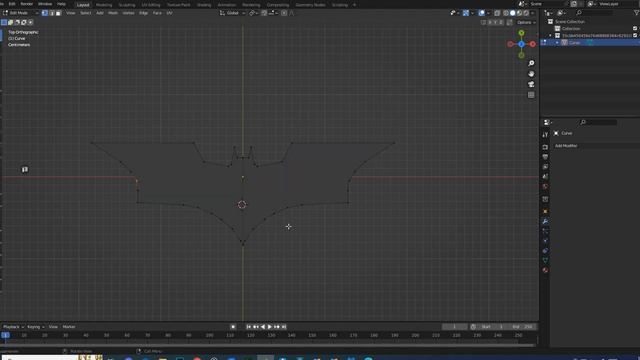Screen dimensions: 640x360
Task: Open Window menu in top bar
Action: 45,4
